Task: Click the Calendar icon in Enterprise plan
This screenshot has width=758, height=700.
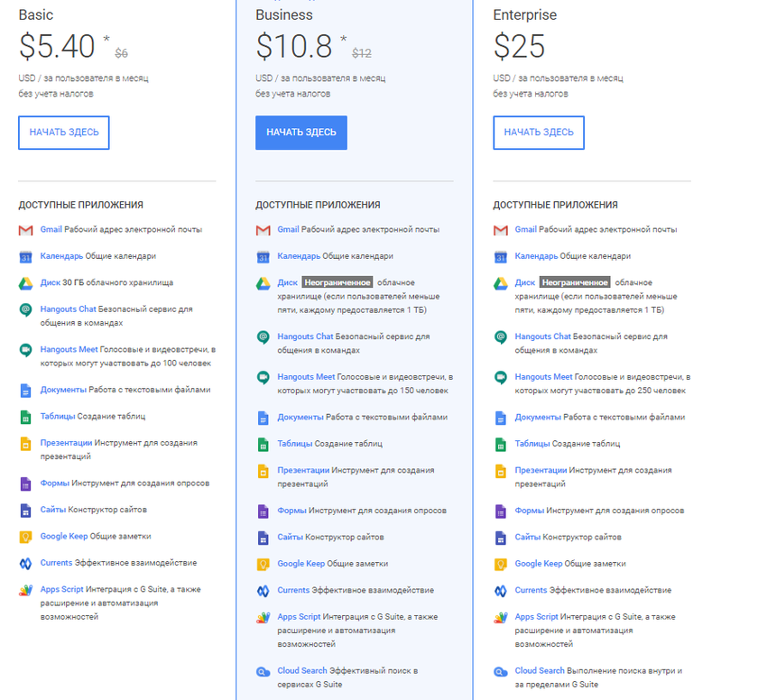Action: click(x=501, y=257)
